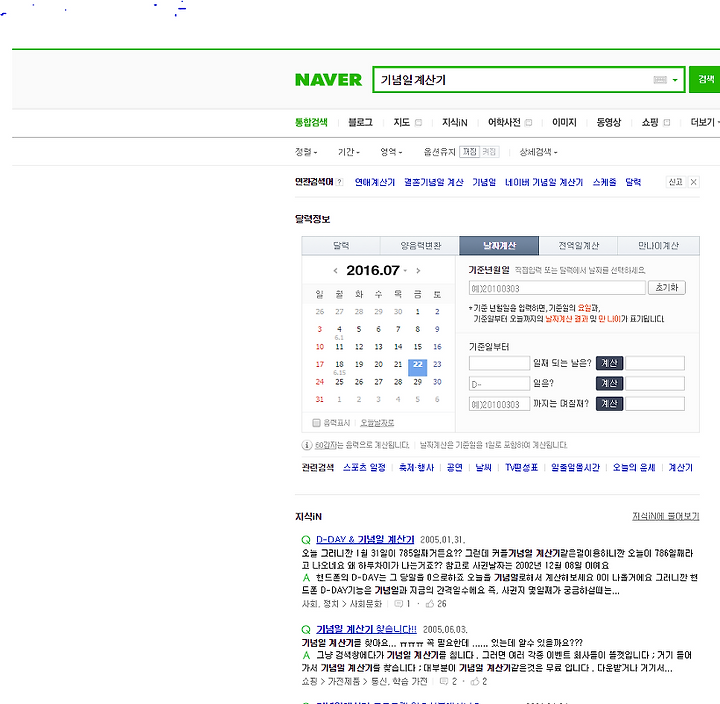Click the 스포츠 일정 related link
Image resolution: width=720 pixels, height=704 pixels.
pos(364,467)
